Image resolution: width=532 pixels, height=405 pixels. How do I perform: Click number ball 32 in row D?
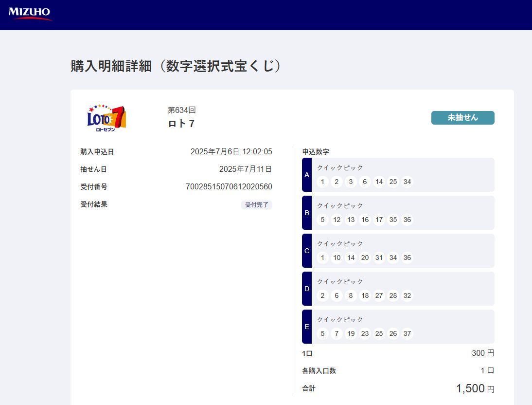tap(407, 295)
